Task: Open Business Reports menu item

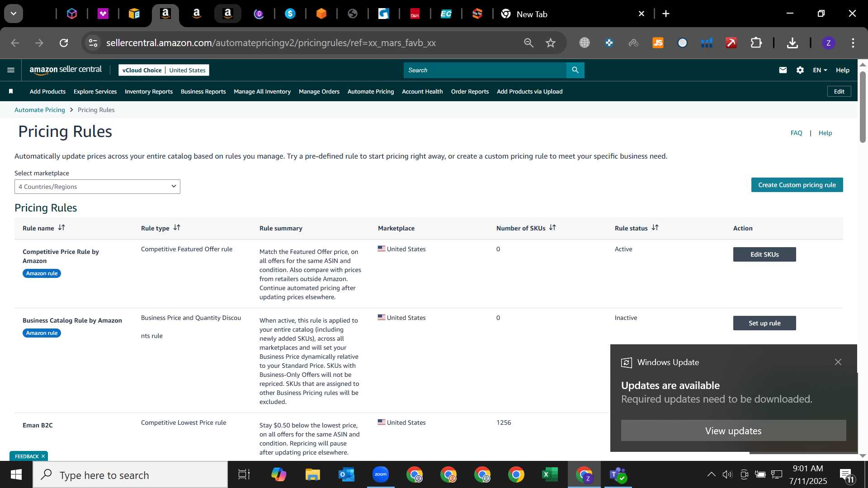Action: click(203, 91)
